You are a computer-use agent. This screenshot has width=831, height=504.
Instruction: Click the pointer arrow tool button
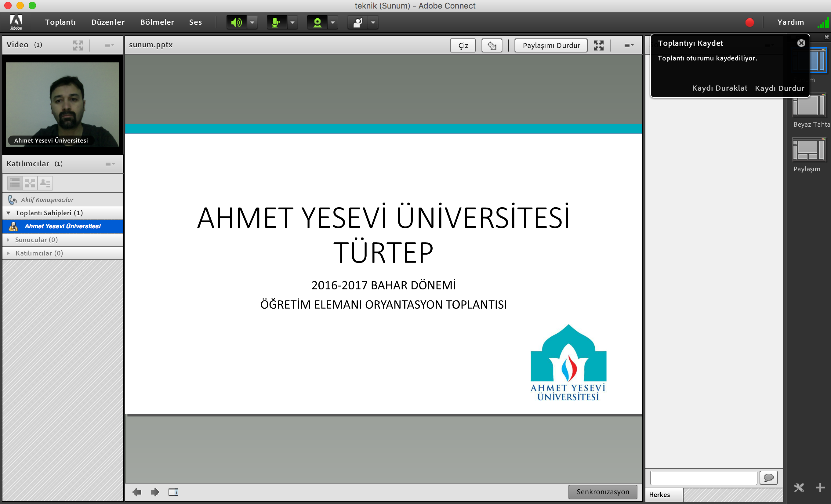click(x=492, y=45)
